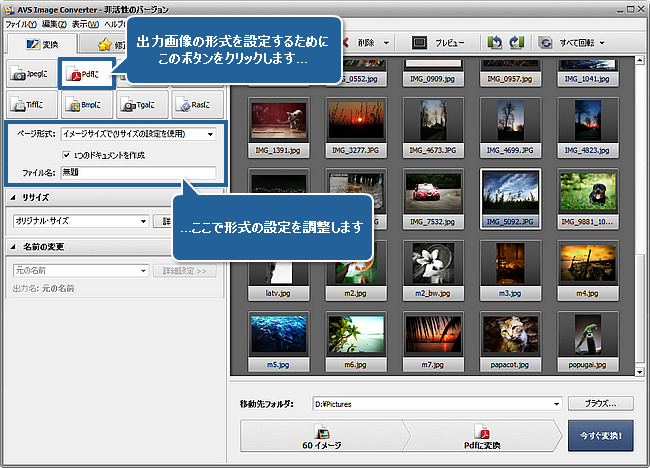This screenshot has width=650, height=468.
Task: Open the ページ形式 page format dropdown
Action: (x=138, y=133)
